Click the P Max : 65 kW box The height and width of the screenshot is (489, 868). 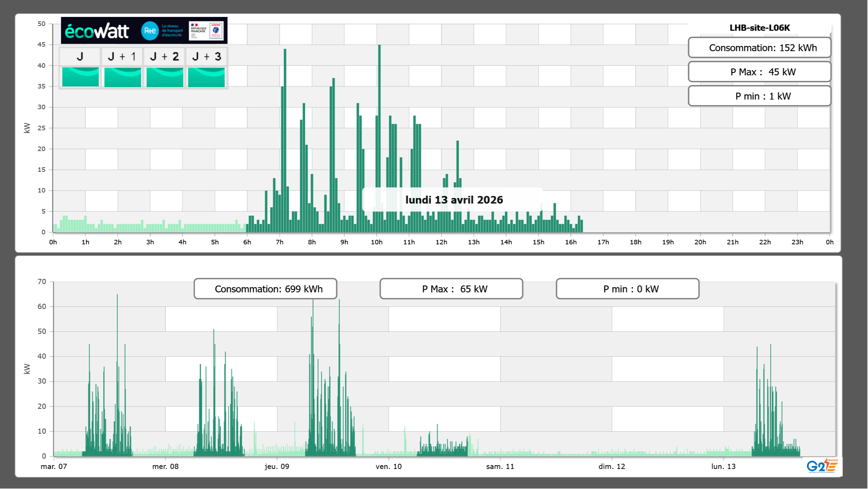pos(451,289)
